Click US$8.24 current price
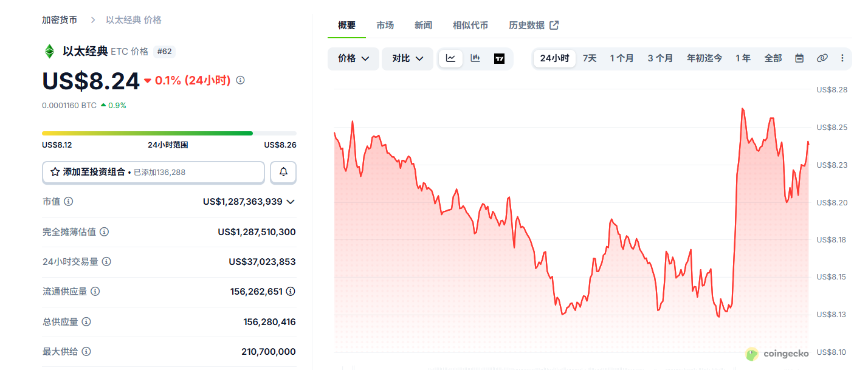 91,81
